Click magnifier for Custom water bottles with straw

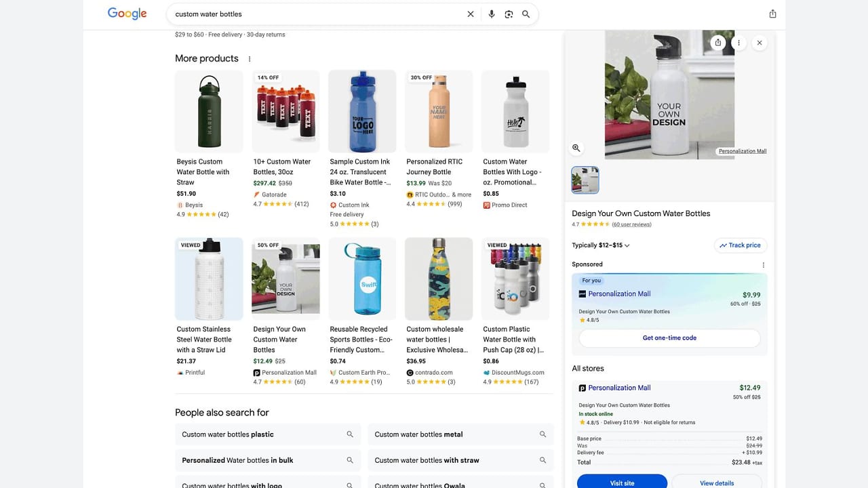pos(542,460)
